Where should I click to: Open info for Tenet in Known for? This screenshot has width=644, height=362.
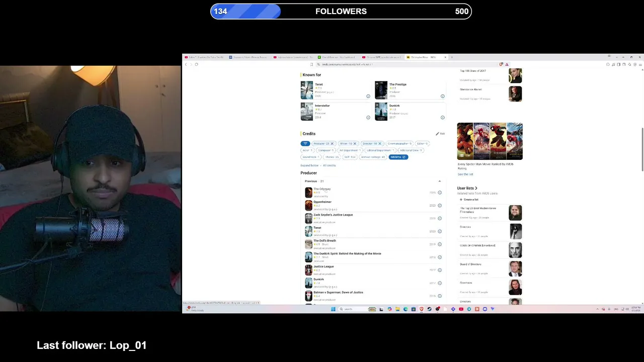click(368, 96)
